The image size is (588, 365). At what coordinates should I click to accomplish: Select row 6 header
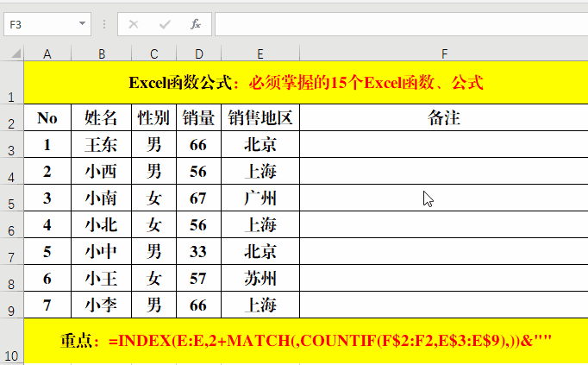click(11, 224)
